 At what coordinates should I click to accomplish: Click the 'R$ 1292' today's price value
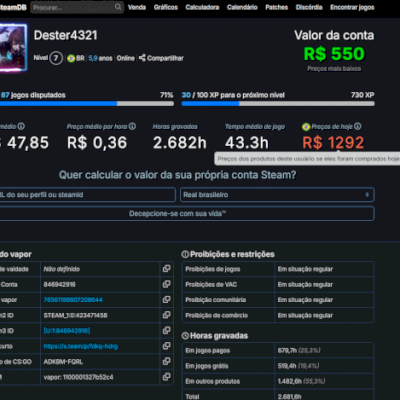pos(333,143)
